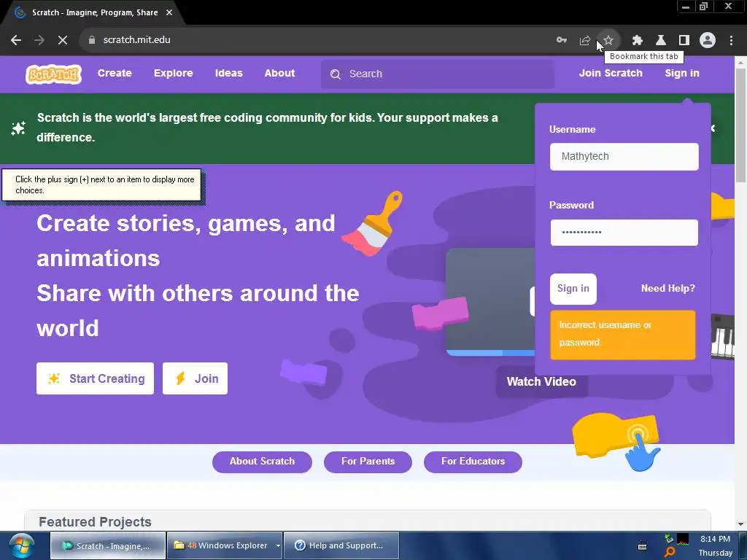
Task: Click the Featured Projects heading
Action: tap(96, 522)
